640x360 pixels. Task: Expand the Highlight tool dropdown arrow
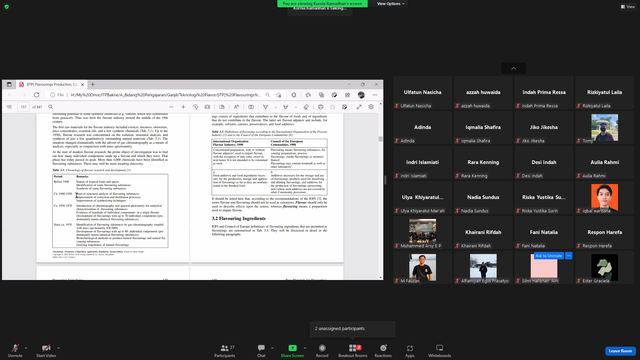(296, 107)
